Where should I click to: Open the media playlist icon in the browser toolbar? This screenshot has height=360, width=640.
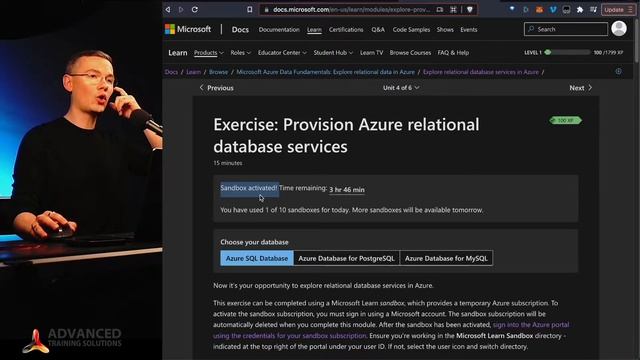click(593, 9)
